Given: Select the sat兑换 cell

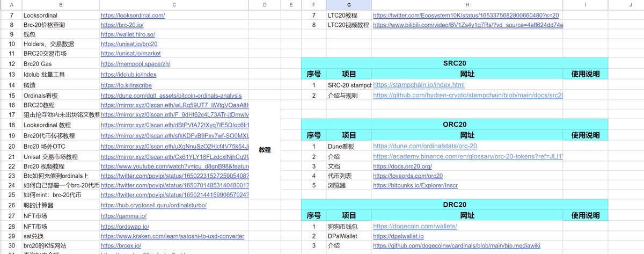Looking at the screenshot, I should point(60,236).
